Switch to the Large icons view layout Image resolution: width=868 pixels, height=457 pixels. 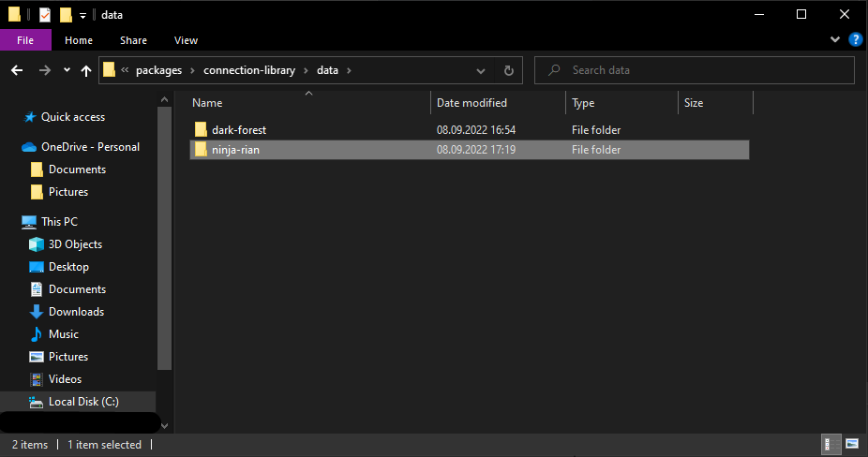pos(851,444)
